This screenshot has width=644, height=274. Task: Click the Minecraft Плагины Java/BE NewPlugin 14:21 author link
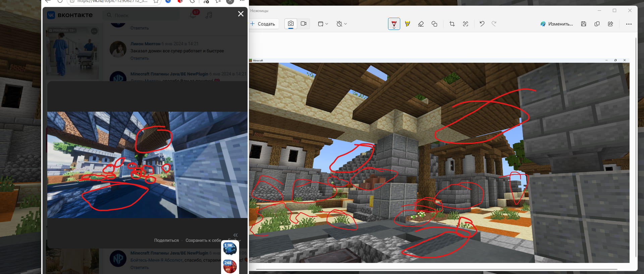click(169, 74)
